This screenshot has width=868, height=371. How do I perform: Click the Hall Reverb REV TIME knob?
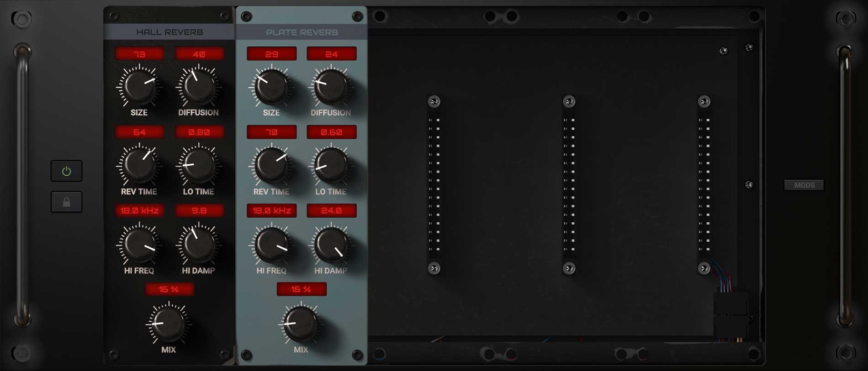(x=139, y=165)
